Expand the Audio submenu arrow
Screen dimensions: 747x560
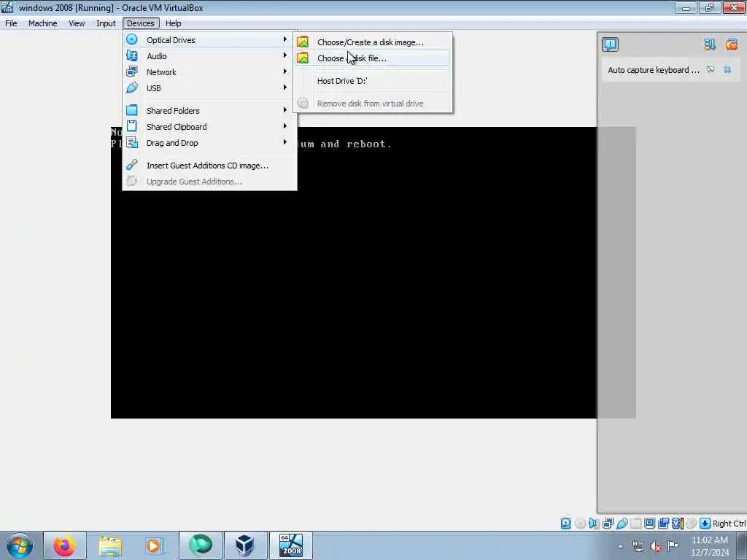pos(285,55)
